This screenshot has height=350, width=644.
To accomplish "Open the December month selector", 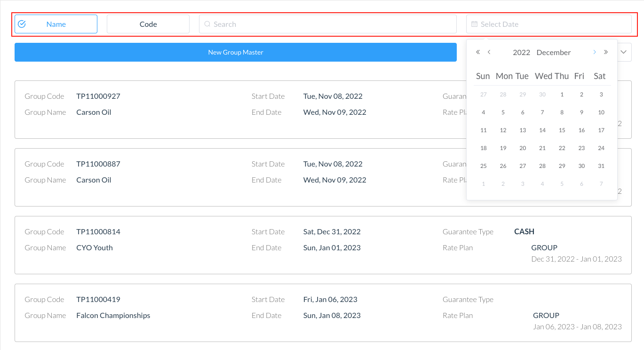I will pyautogui.click(x=553, y=52).
